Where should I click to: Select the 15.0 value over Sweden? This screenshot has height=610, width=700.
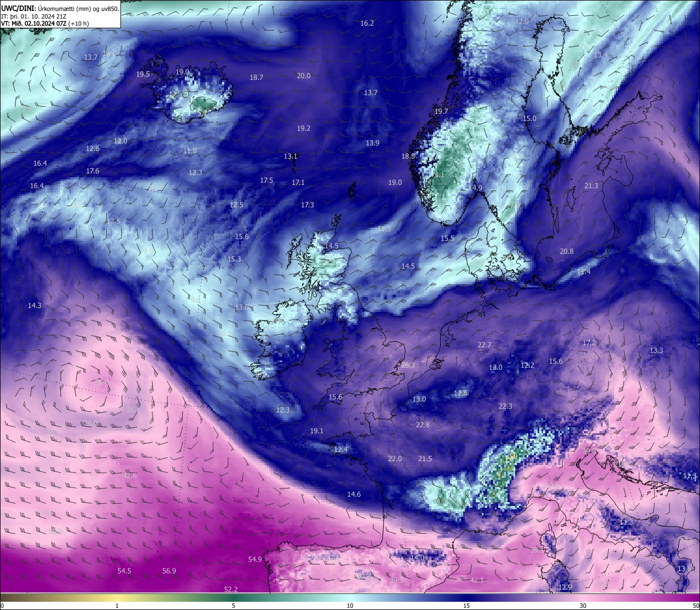point(529,119)
